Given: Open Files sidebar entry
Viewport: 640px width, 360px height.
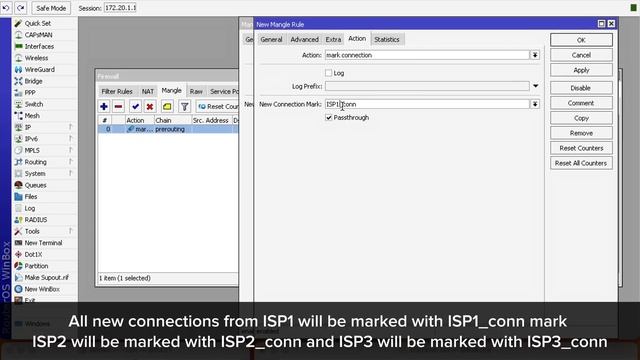Looking at the screenshot, I should click(31, 197).
